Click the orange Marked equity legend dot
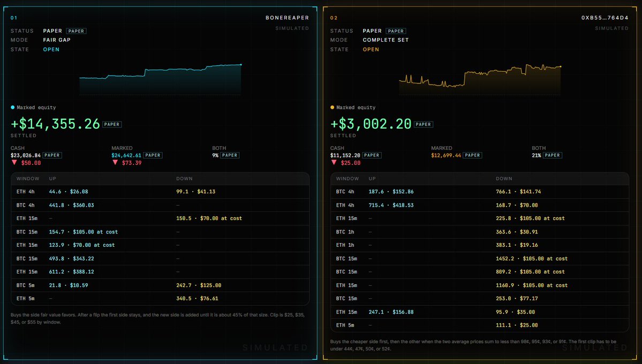 (x=332, y=107)
